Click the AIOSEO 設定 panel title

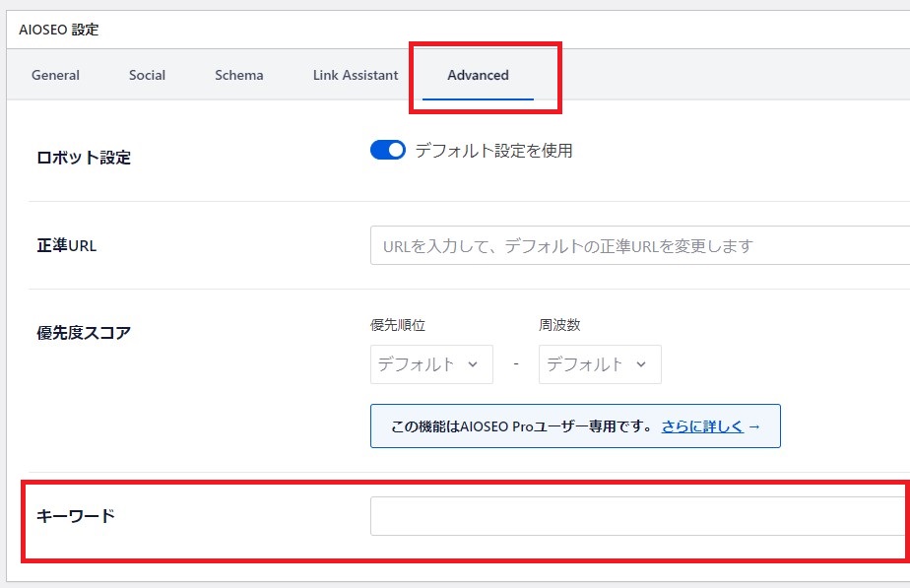(x=57, y=30)
